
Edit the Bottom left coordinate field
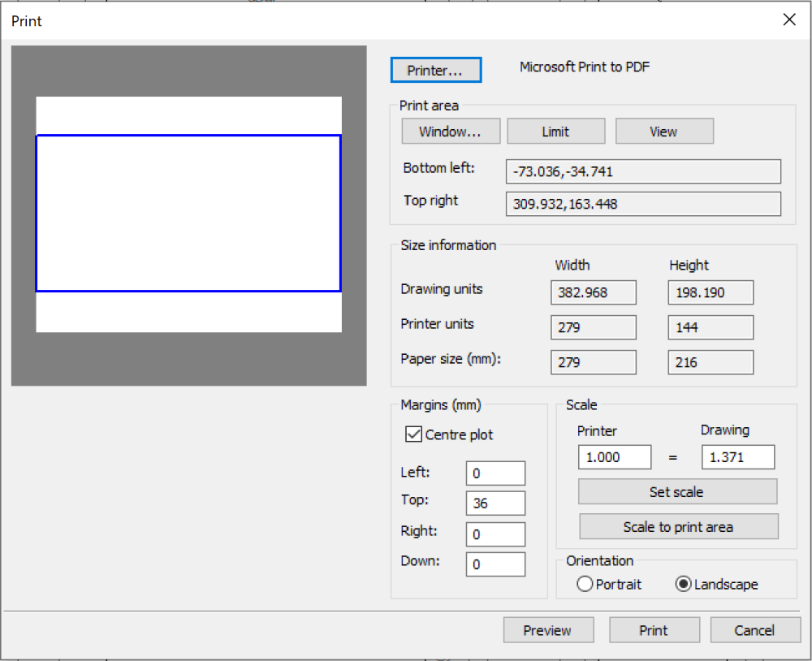pos(642,171)
